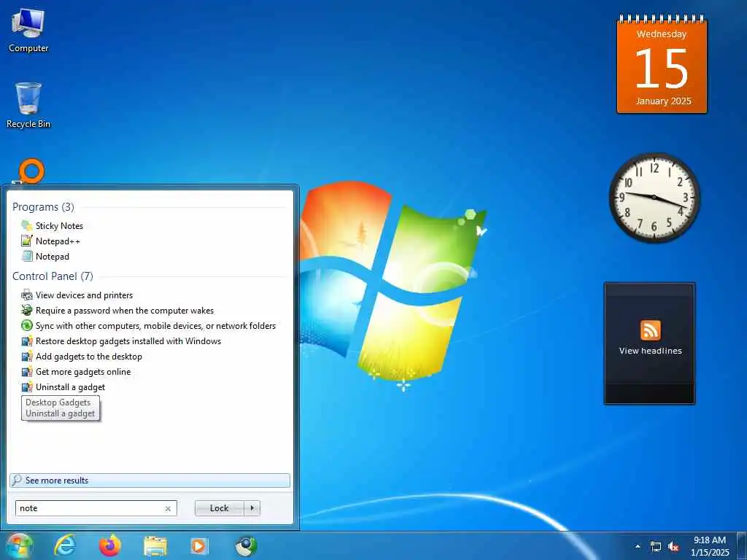747x560 pixels.
Task: Click the muted volume tray icon
Action: pyautogui.click(x=673, y=547)
